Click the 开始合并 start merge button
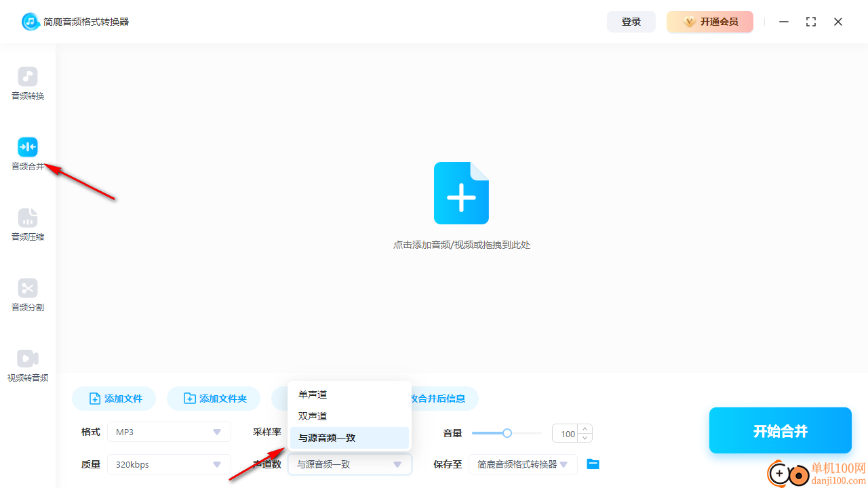The height and width of the screenshot is (488, 868). point(781,430)
